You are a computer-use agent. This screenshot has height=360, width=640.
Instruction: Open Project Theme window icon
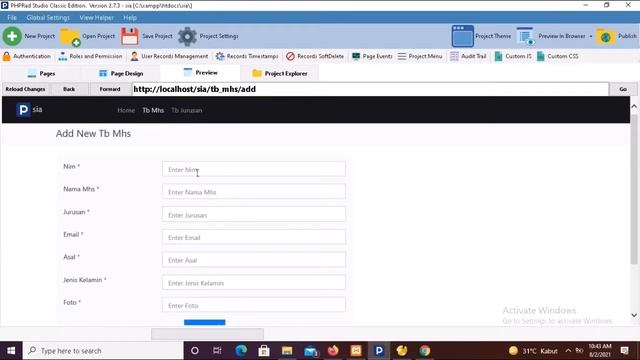[462, 36]
